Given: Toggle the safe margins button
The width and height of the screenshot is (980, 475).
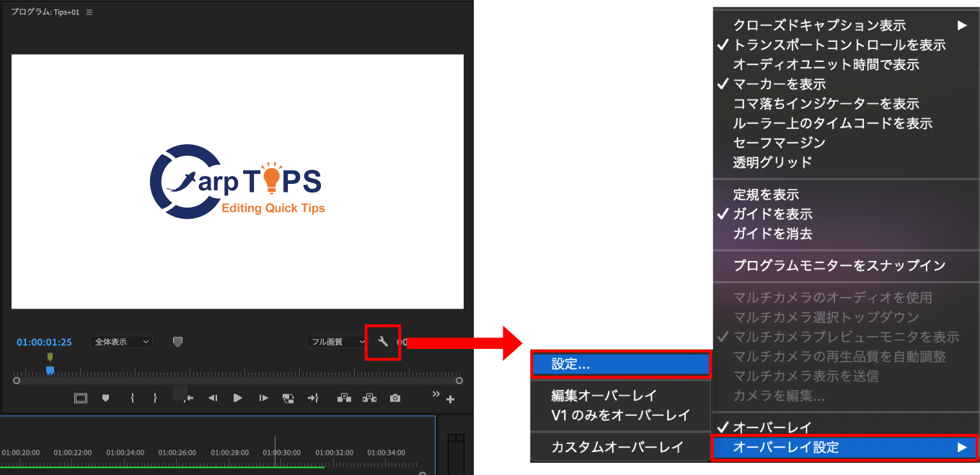Looking at the screenshot, I should [x=80, y=398].
